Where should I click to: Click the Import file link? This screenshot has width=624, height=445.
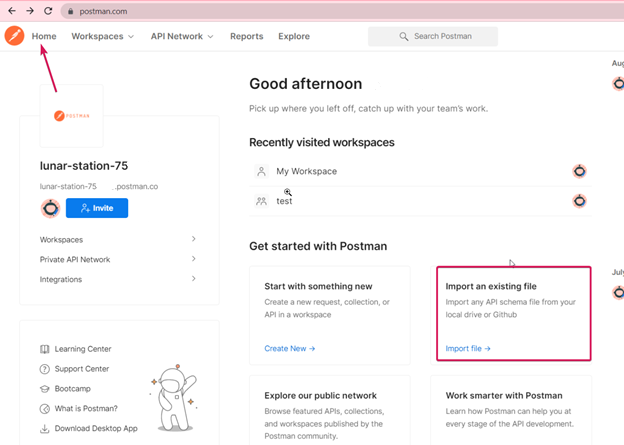click(468, 349)
